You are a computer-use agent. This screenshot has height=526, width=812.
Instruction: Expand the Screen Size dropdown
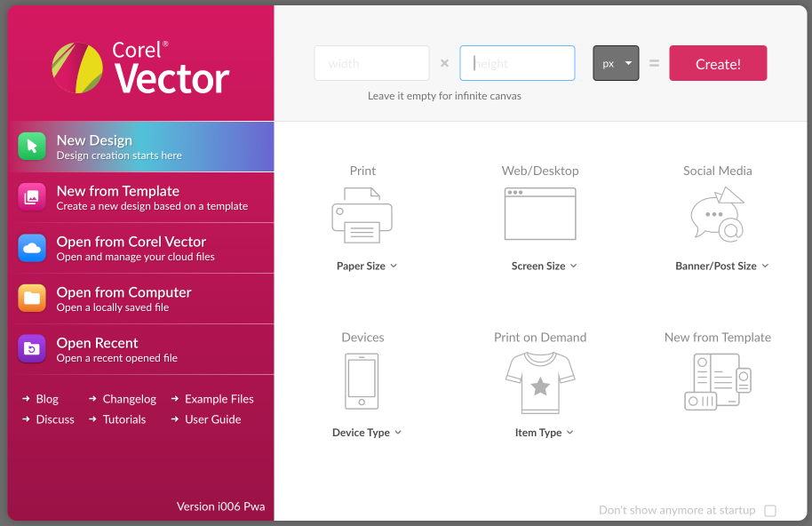pyautogui.click(x=544, y=265)
